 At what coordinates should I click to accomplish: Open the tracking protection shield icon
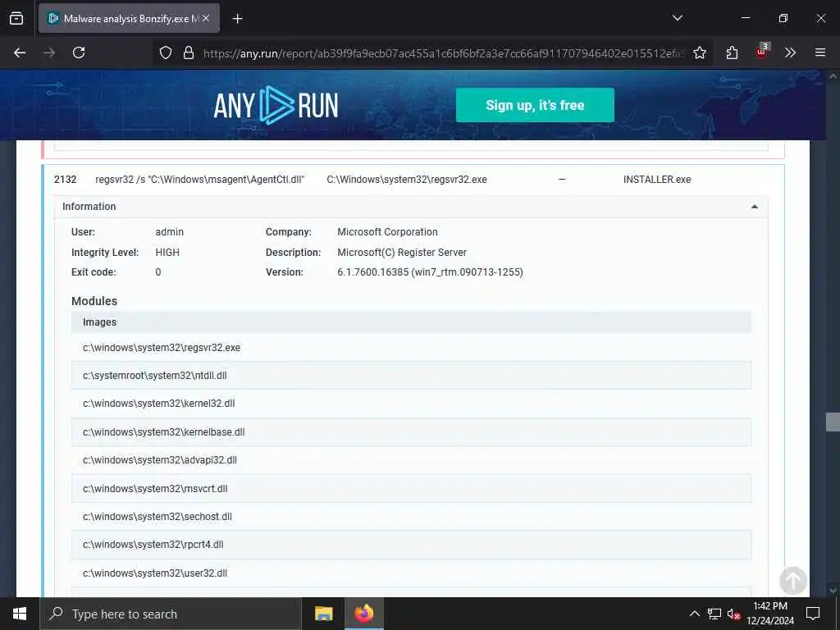click(x=166, y=52)
